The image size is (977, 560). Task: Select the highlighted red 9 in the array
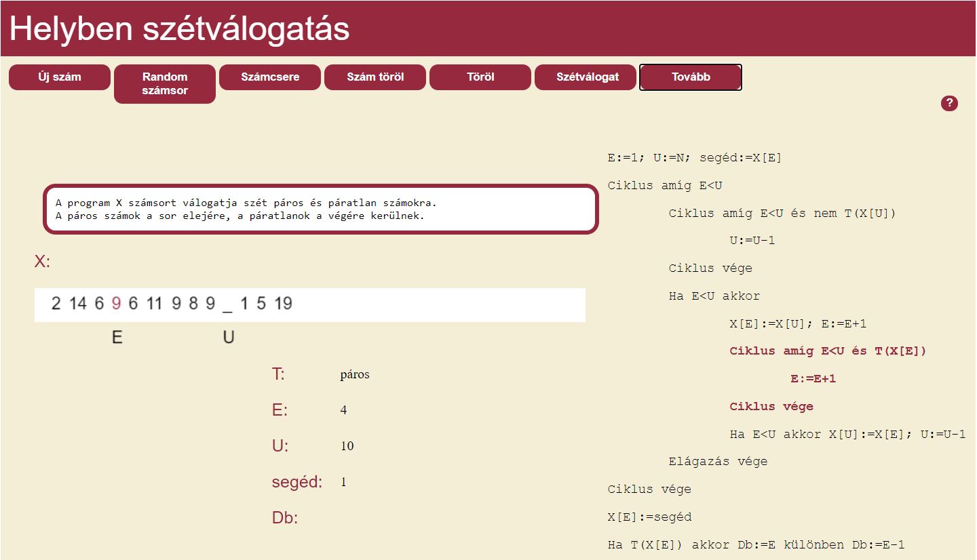tap(116, 304)
